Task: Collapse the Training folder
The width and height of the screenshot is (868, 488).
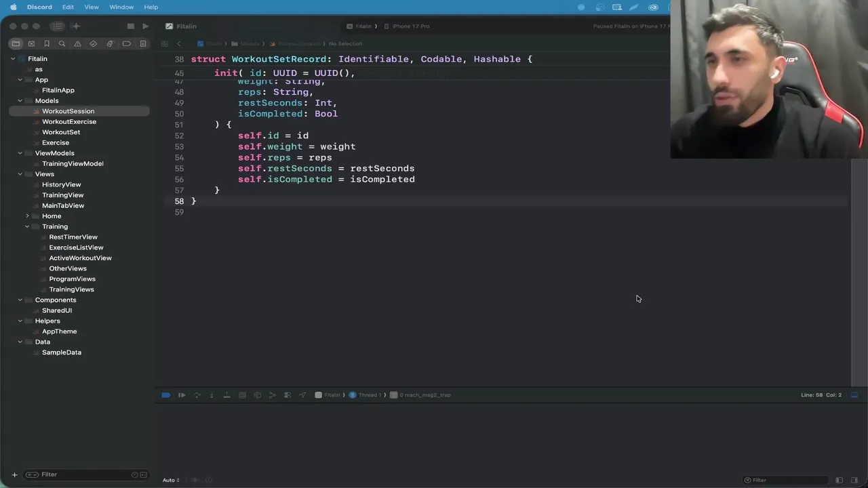Action: point(27,226)
